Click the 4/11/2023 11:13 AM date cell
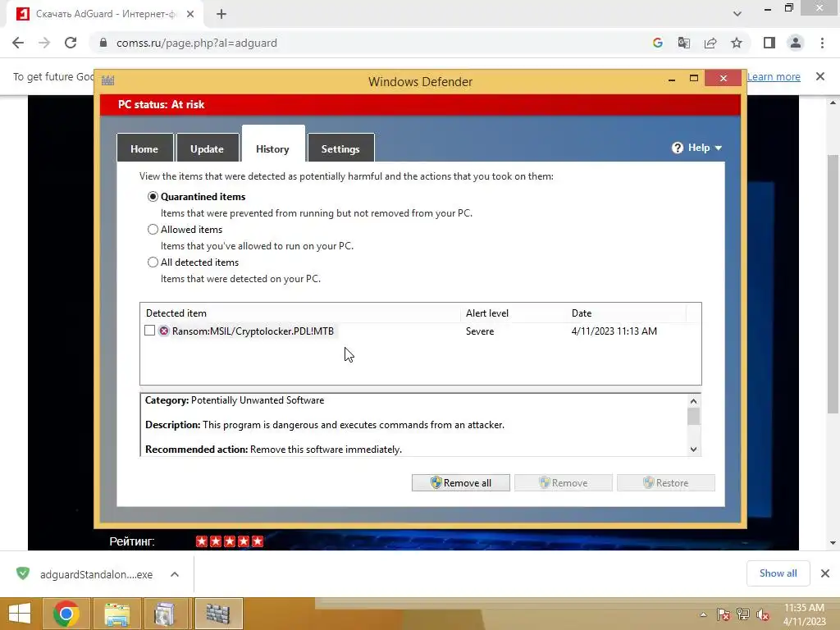The image size is (840, 630). pyautogui.click(x=614, y=331)
